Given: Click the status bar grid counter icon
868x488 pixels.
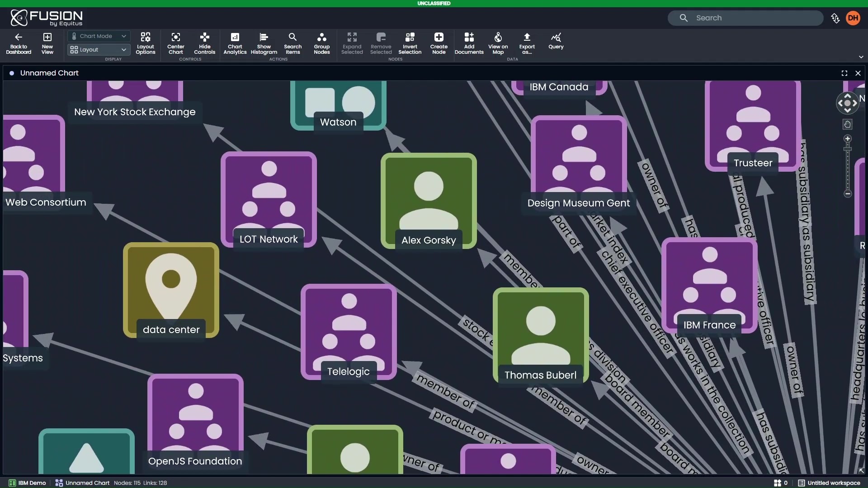Looking at the screenshot, I should [x=778, y=483].
